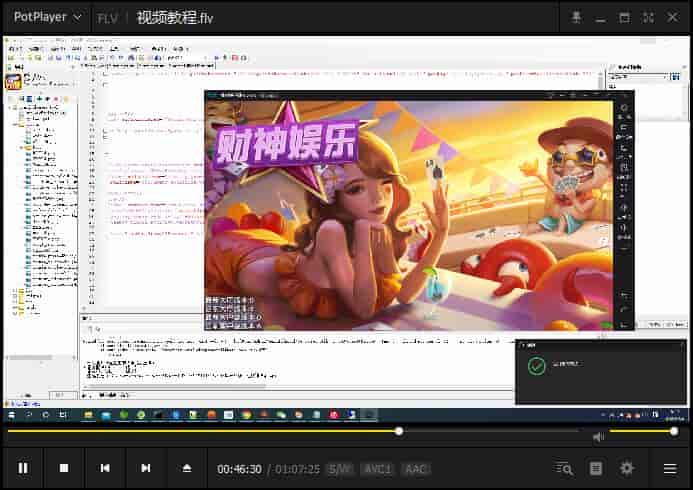693x490 pixels.
Task: Click the seek bar progress handle
Action: 399,431
